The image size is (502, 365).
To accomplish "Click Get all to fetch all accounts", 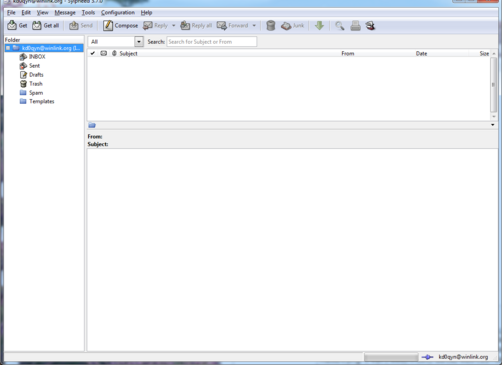I will [x=46, y=26].
